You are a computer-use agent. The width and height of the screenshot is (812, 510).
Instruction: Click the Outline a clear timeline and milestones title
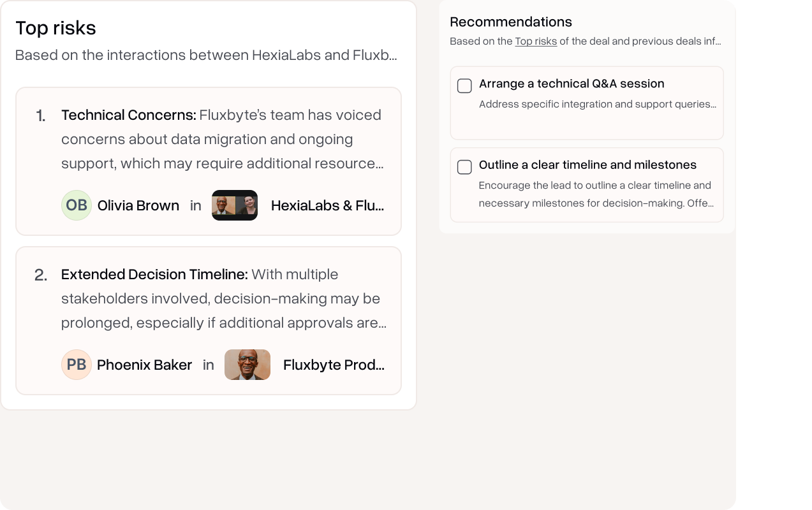click(x=587, y=164)
